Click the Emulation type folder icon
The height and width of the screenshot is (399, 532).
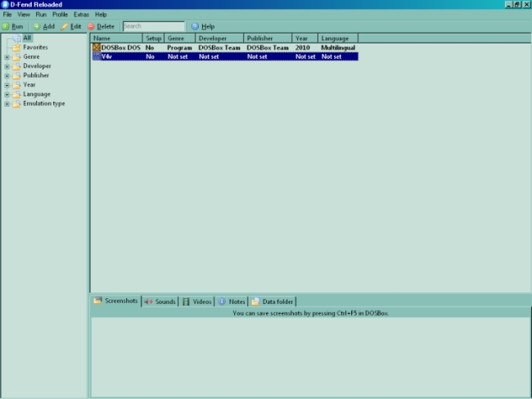16,104
